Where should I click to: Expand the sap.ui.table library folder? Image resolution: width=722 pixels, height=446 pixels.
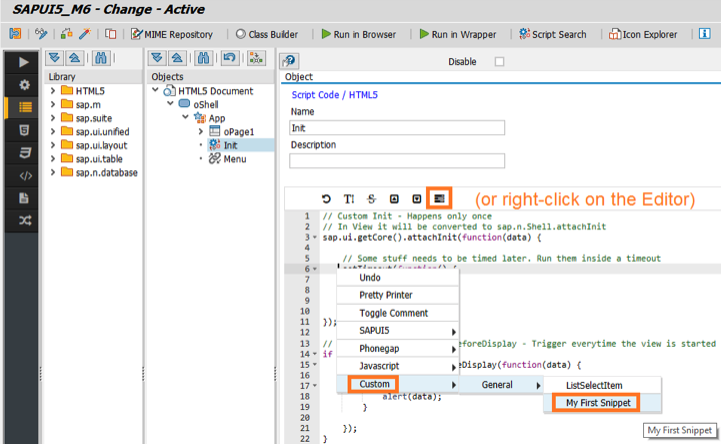coord(52,159)
